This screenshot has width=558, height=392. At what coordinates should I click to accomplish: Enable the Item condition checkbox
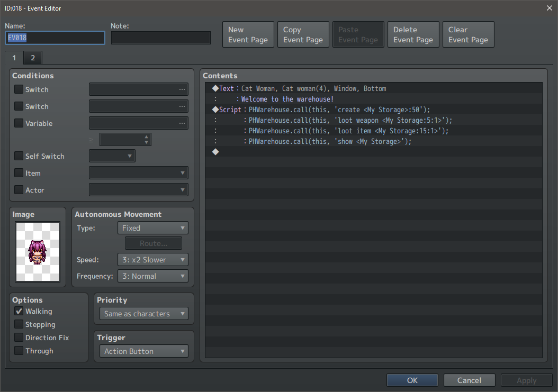point(19,173)
